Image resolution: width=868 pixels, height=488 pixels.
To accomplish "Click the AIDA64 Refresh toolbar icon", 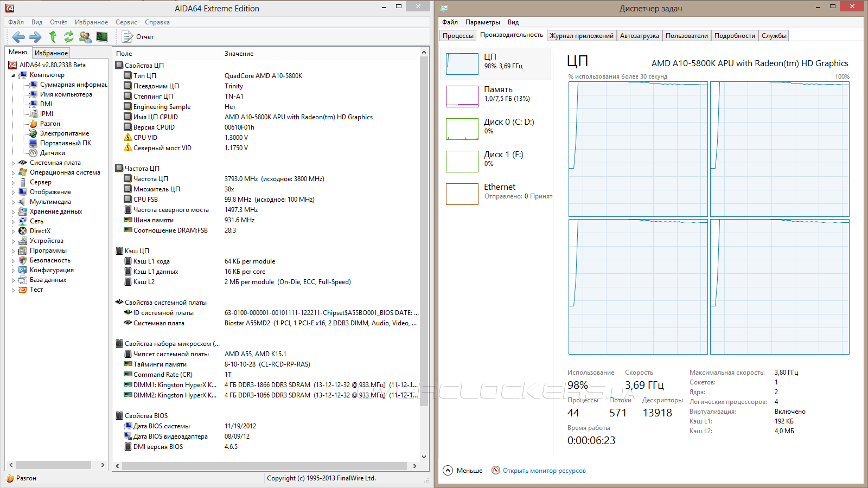I will [x=69, y=37].
